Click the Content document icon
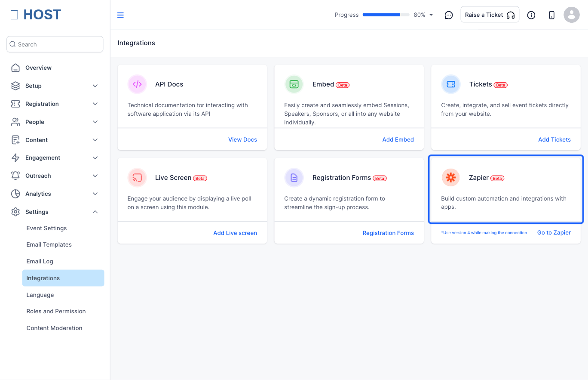 (15, 140)
